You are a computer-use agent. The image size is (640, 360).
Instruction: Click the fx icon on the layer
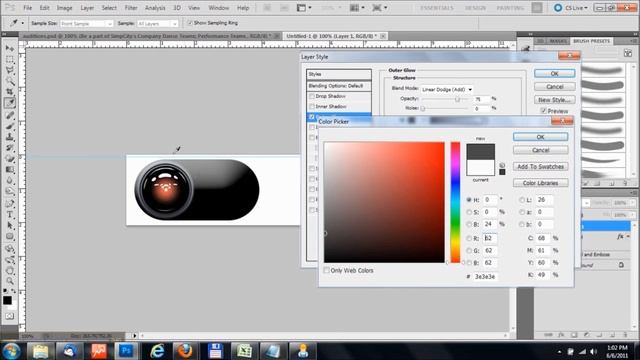point(620,236)
